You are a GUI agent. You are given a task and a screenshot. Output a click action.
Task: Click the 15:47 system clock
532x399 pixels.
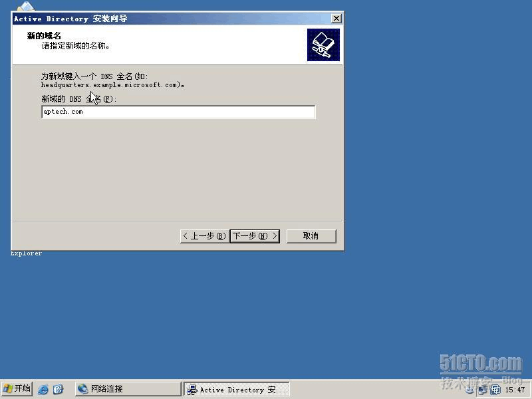(515, 390)
